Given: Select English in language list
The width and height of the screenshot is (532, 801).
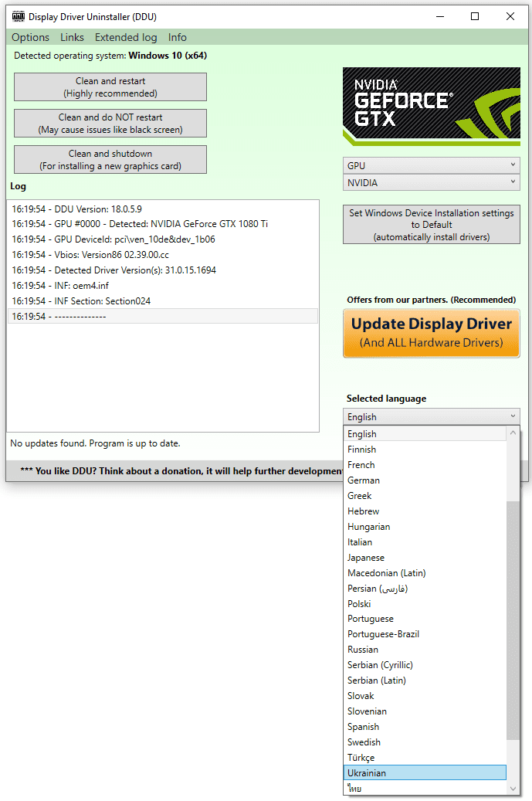Looking at the screenshot, I should coord(425,433).
